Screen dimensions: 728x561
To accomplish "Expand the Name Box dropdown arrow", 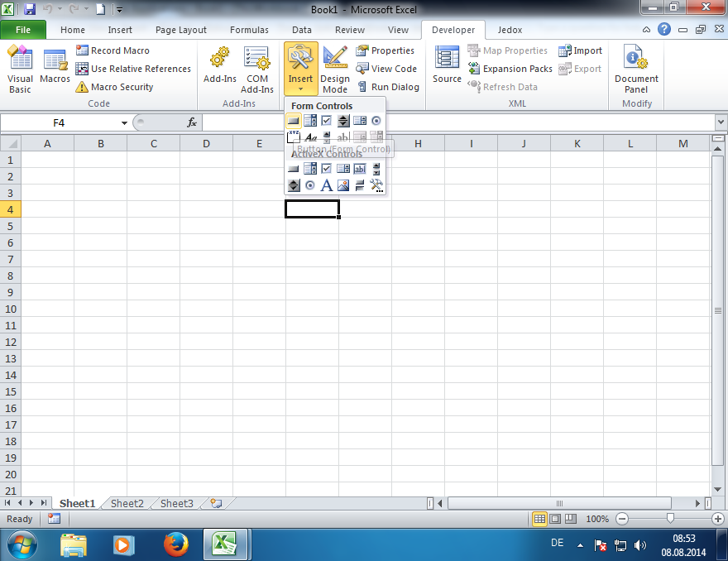I will coord(124,122).
